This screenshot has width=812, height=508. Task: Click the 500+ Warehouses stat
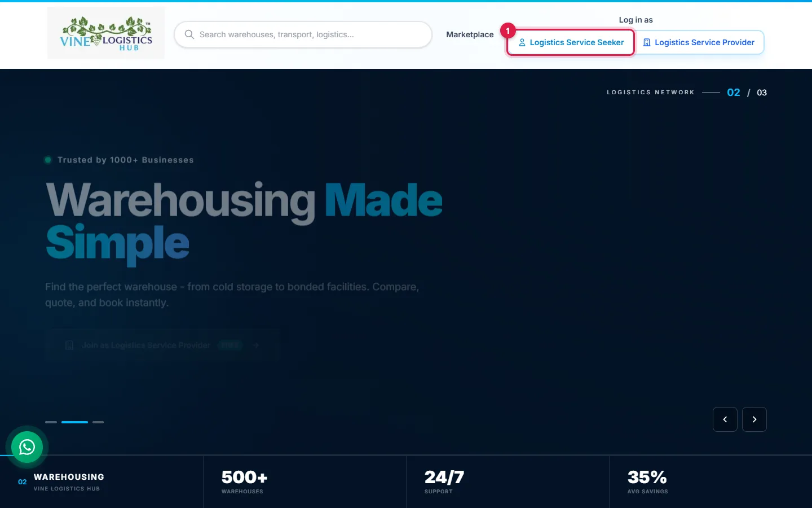point(304,482)
